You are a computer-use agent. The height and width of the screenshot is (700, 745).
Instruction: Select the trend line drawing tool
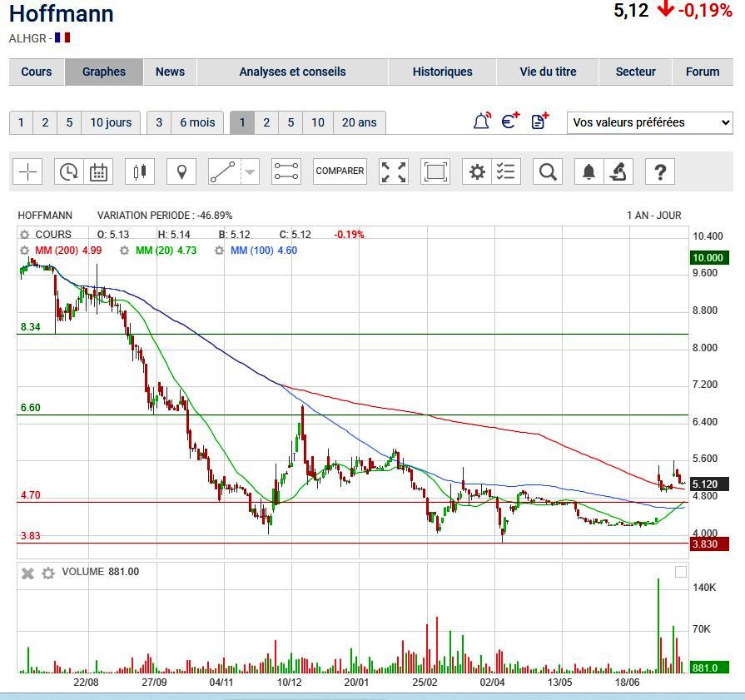[x=223, y=171]
